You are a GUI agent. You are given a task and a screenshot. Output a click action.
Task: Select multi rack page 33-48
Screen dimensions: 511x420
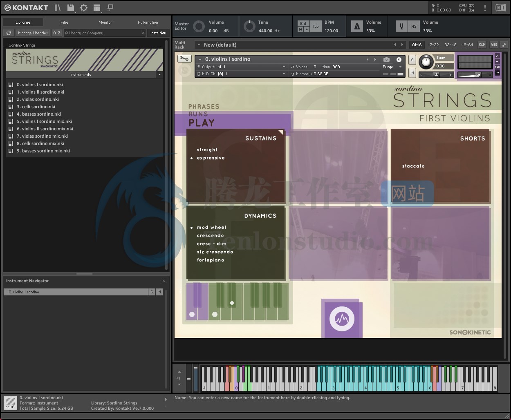pos(450,45)
